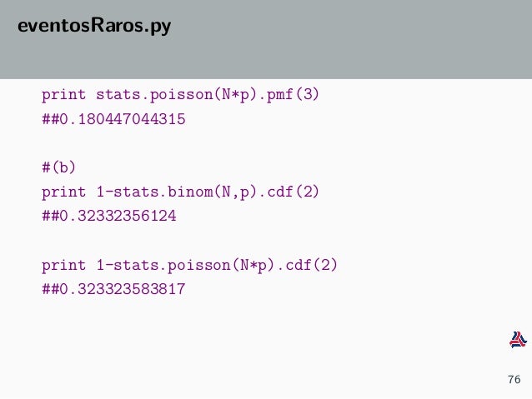Click the page number 76
The width and height of the screenshot is (532, 399).
coord(514,379)
